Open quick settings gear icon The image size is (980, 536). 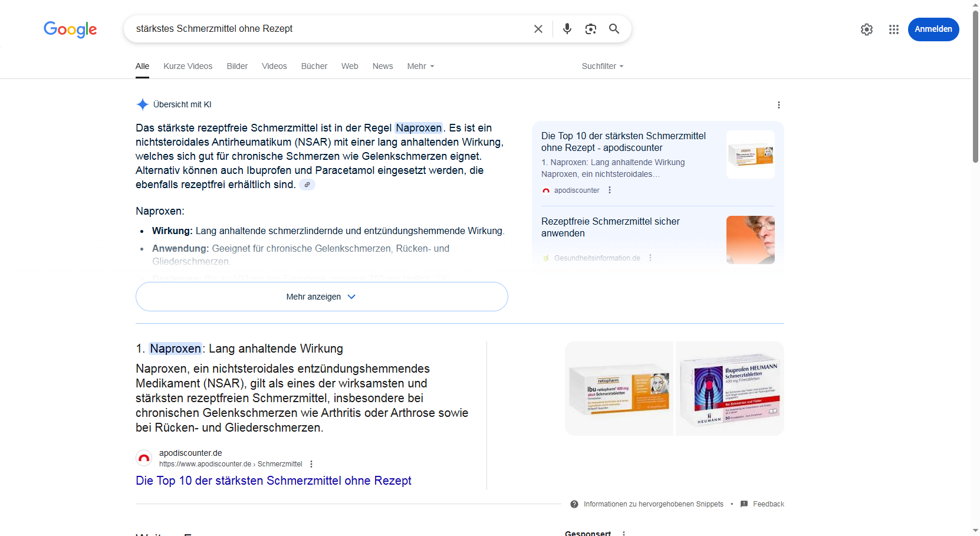[x=867, y=29]
